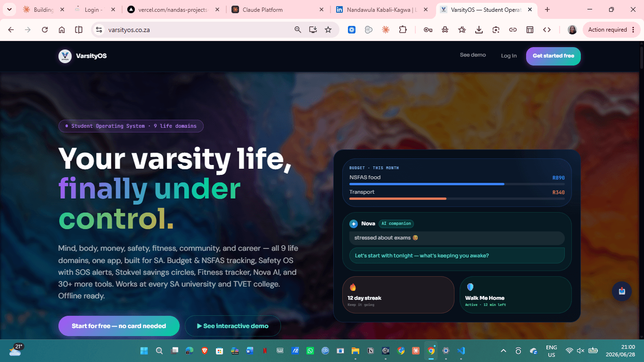Screen dimensions: 644x362
Task: Click the R890 budget amount
Action: [559, 178]
